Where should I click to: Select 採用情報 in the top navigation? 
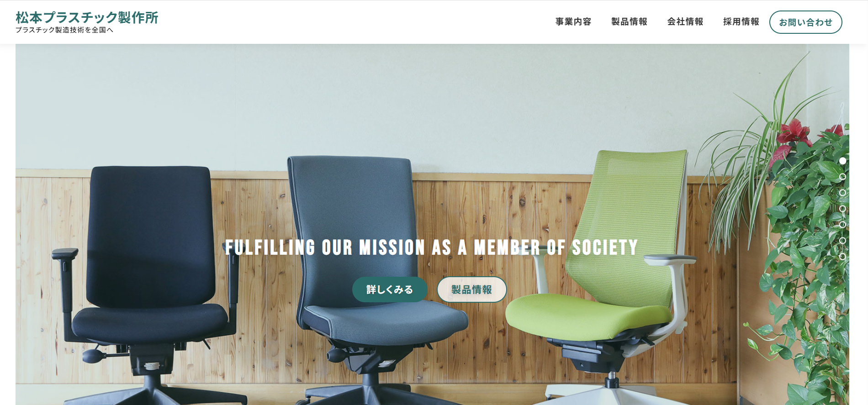pos(741,22)
